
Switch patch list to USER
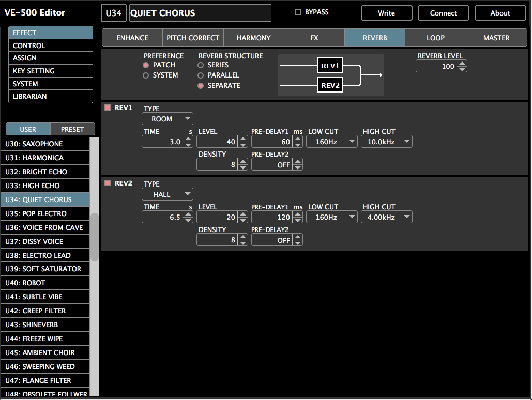point(28,129)
